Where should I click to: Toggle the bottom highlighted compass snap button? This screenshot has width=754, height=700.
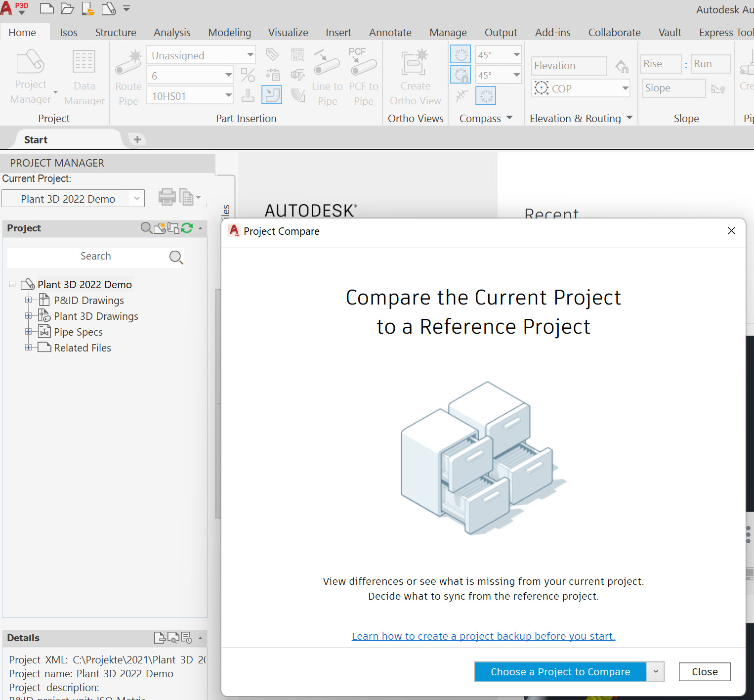point(486,95)
